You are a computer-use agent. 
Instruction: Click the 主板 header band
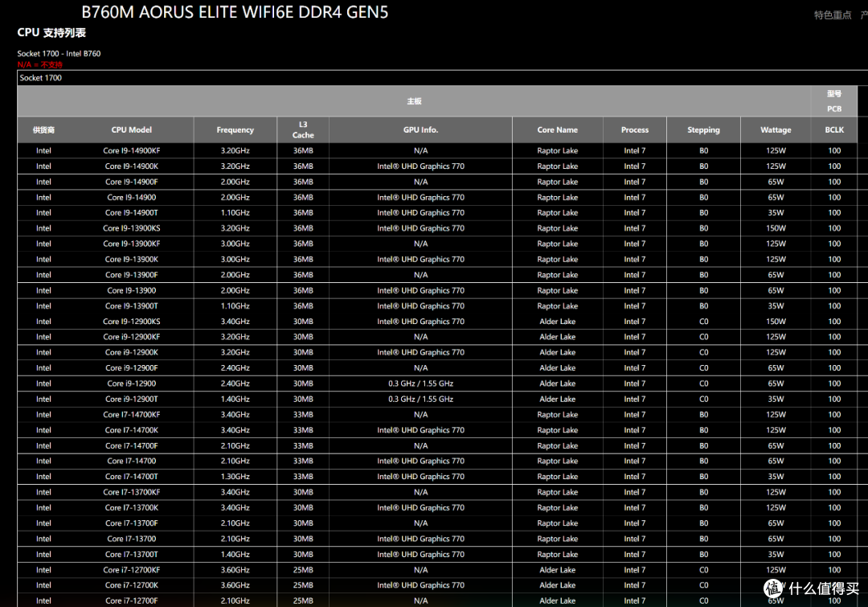point(414,100)
